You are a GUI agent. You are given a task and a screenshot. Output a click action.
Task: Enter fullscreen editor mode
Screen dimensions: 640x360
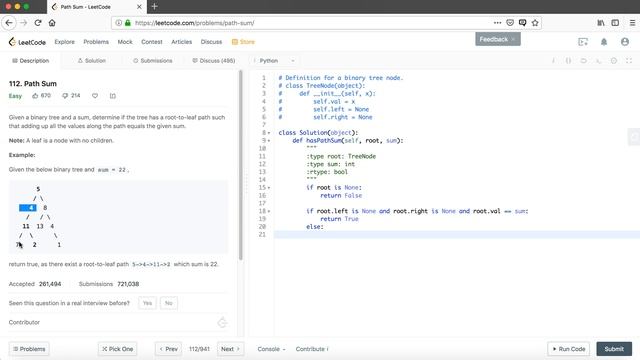click(x=629, y=60)
